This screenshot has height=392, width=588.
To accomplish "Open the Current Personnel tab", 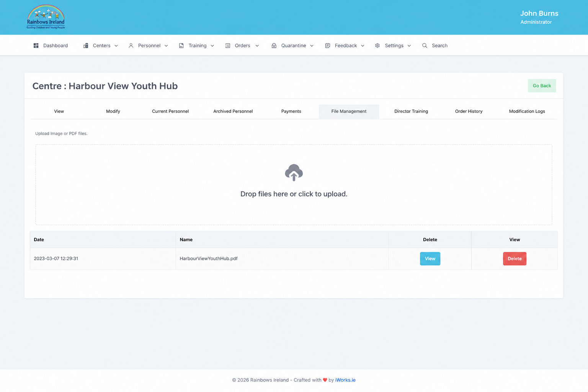I will [x=170, y=111].
